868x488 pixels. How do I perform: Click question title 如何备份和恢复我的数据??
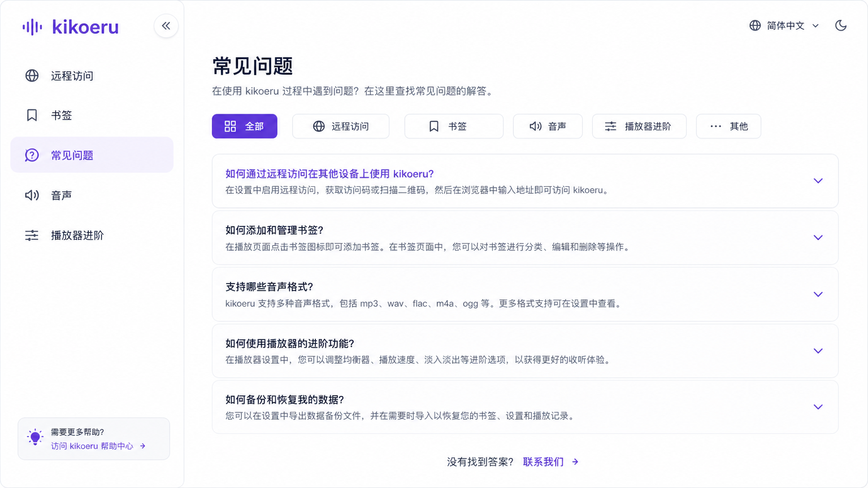coord(285,400)
